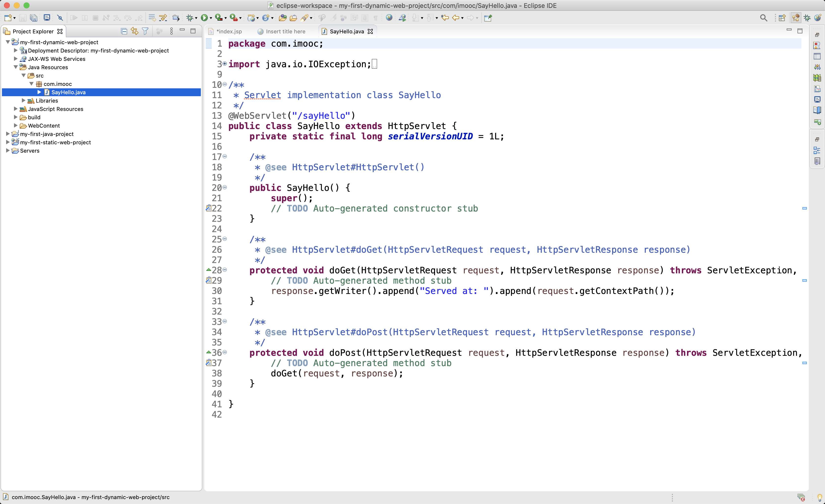
Task: Toggle doGet fold marker at line 28
Action: (x=225, y=269)
